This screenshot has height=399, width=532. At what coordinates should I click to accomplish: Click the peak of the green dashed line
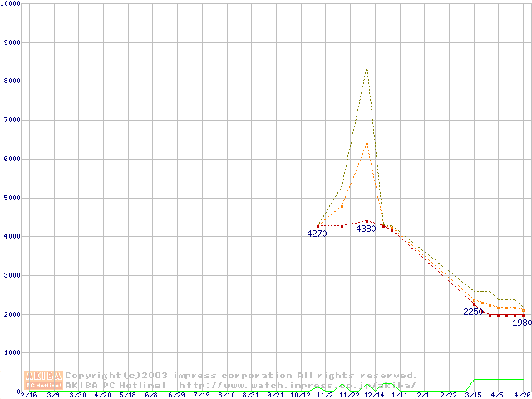[x=367, y=66]
